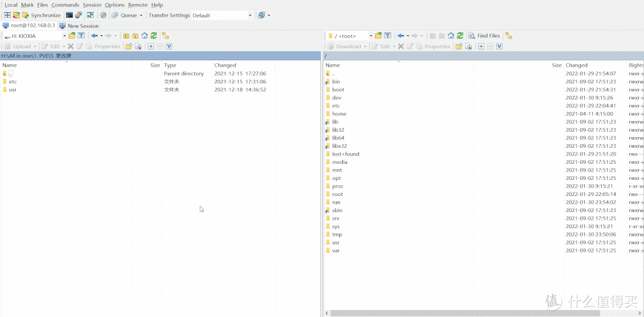Click the Synchronize button in the toolbar
This screenshot has height=317, width=644.
(41, 15)
